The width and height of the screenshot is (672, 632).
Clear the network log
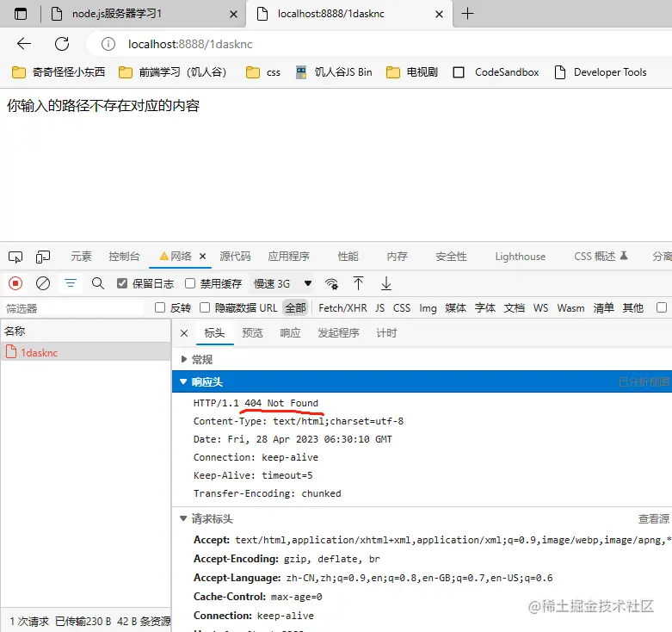click(x=43, y=283)
